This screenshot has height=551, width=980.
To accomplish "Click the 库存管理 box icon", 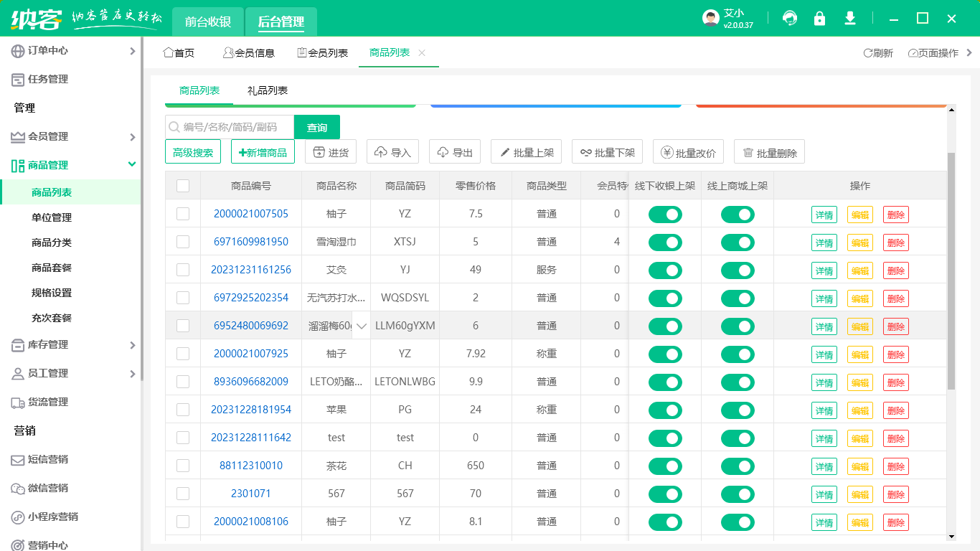I will (18, 345).
